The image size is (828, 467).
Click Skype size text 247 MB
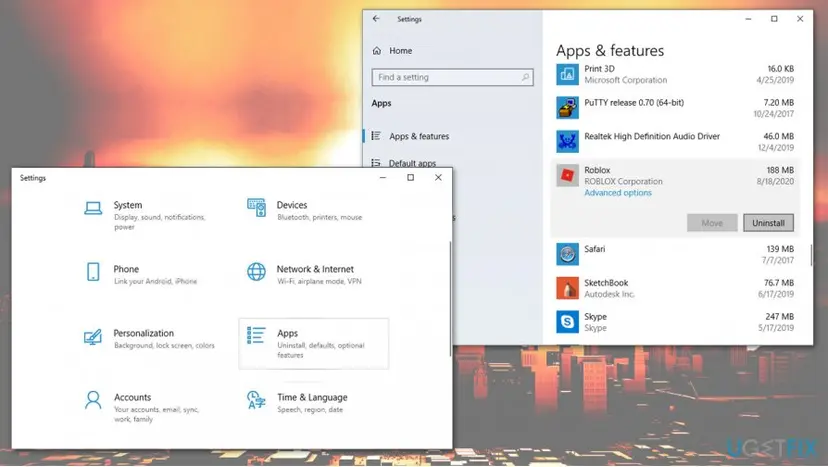coord(779,316)
